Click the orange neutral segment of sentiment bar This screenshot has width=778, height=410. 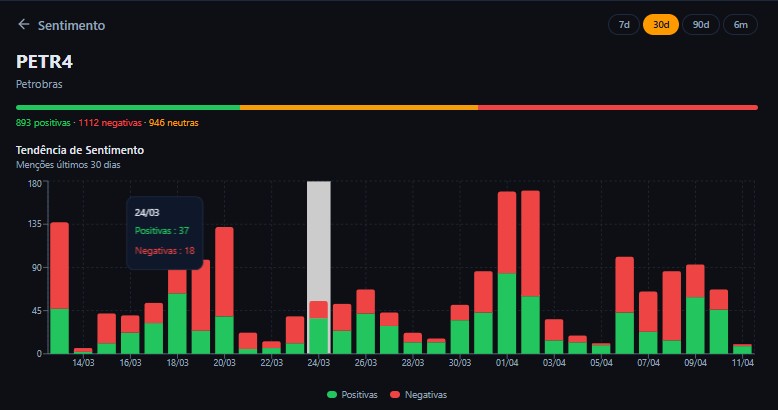pyautogui.click(x=358, y=107)
